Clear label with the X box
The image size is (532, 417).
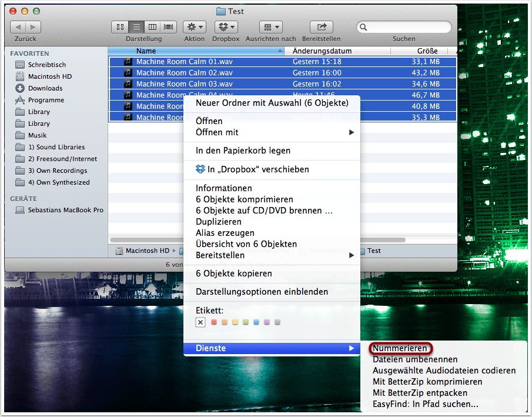200,322
